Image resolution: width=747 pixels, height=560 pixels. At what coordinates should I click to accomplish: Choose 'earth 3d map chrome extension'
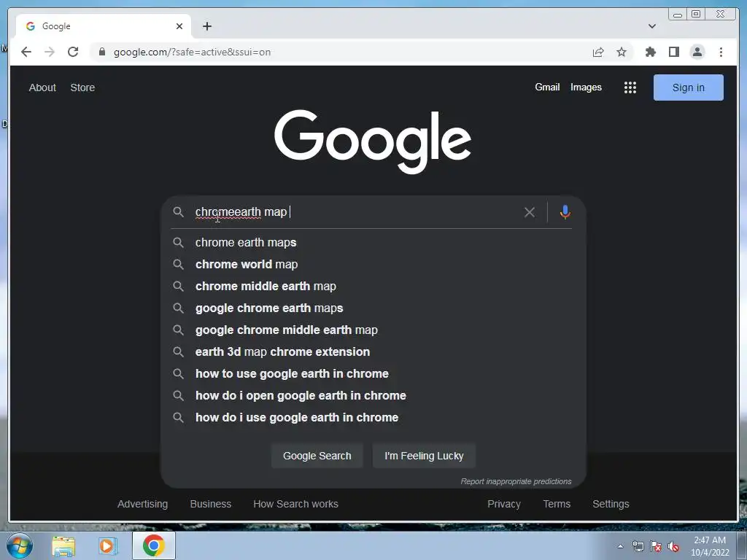pyautogui.click(x=373, y=352)
